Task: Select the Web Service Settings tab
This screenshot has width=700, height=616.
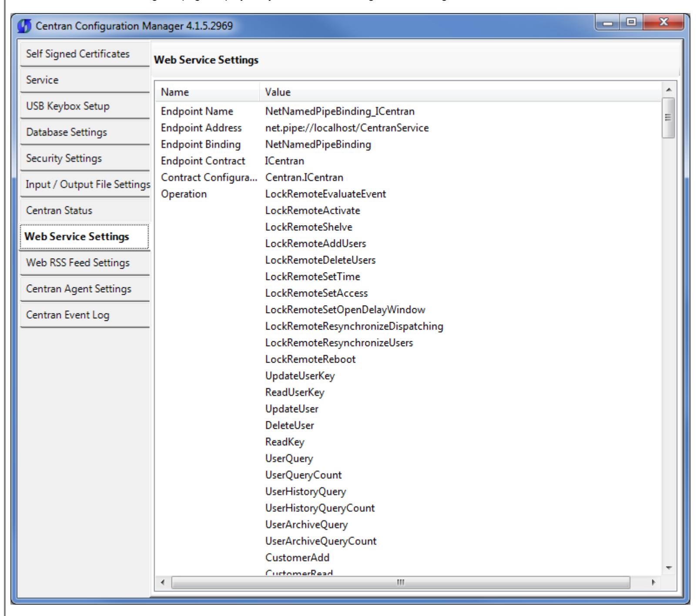Action: (x=85, y=237)
